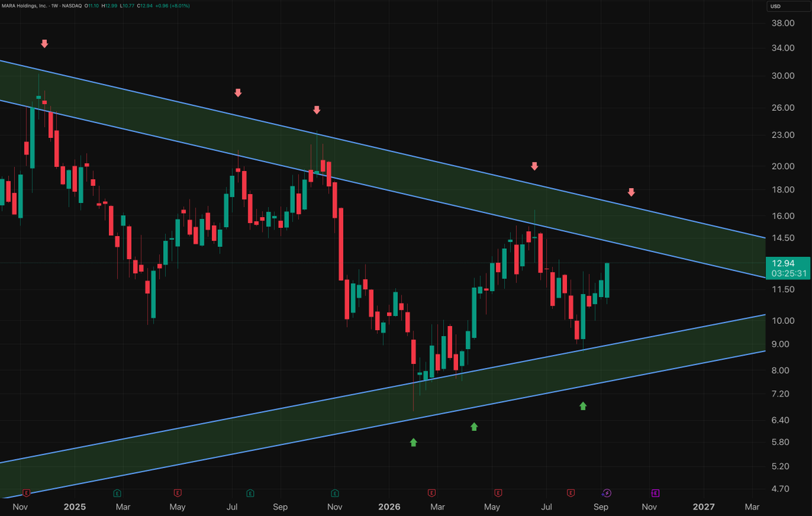Image resolution: width=812 pixels, height=516 pixels.
Task: Click the 2025 year label on time axis
Action: (x=74, y=507)
